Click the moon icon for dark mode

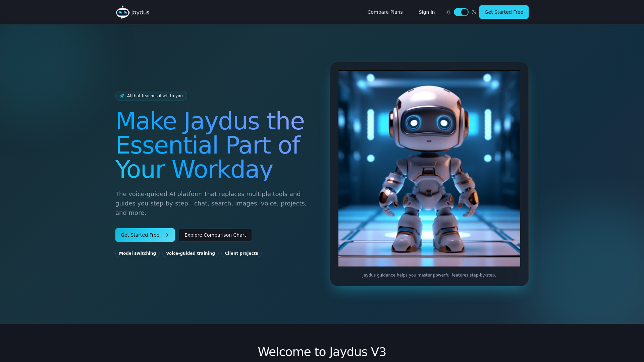[474, 12]
